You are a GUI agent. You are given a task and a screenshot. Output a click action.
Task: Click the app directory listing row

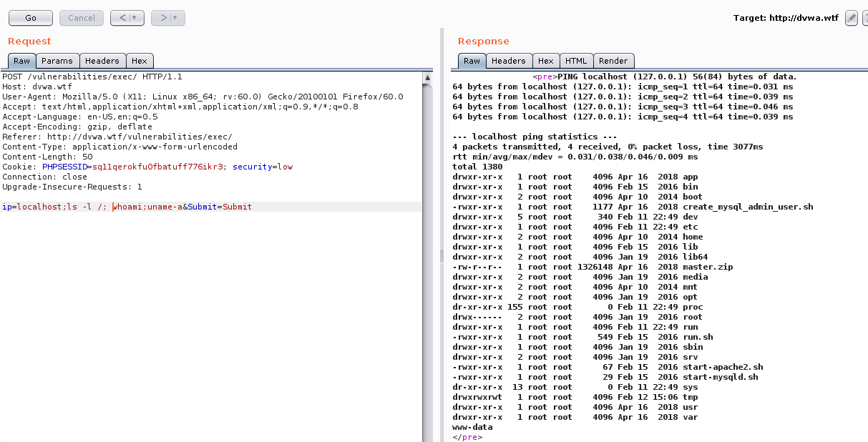pyautogui.click(x=575, y=177)
